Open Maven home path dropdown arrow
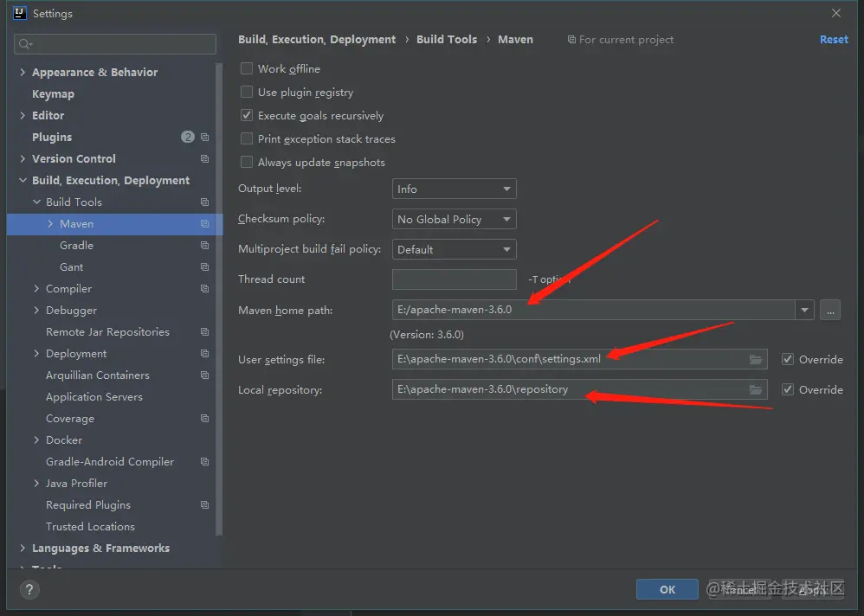Viewport: 864px width, 616px height. point(804,310)
